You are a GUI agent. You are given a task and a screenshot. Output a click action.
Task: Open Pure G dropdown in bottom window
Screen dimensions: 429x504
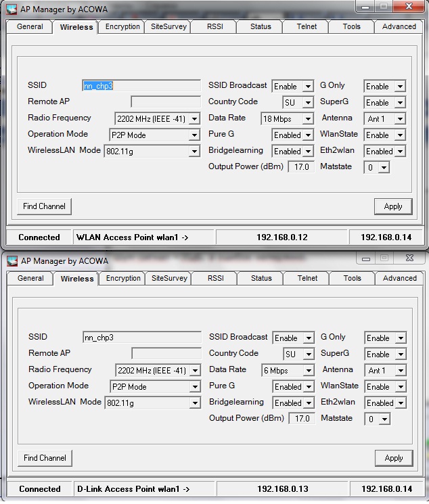click(x=293, y=387)
